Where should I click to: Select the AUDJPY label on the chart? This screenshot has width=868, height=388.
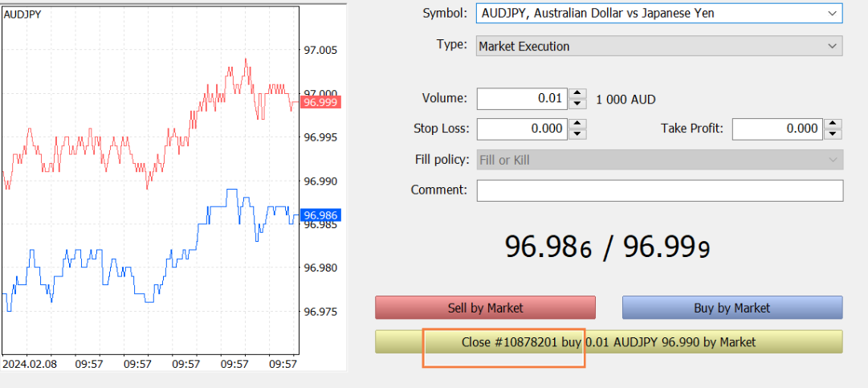coord(22,15)
